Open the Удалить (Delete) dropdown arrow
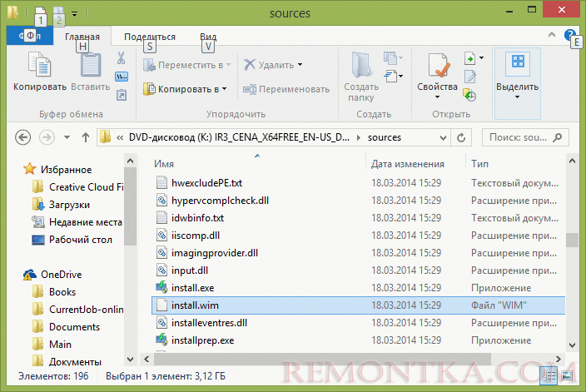 click(300, 65)
